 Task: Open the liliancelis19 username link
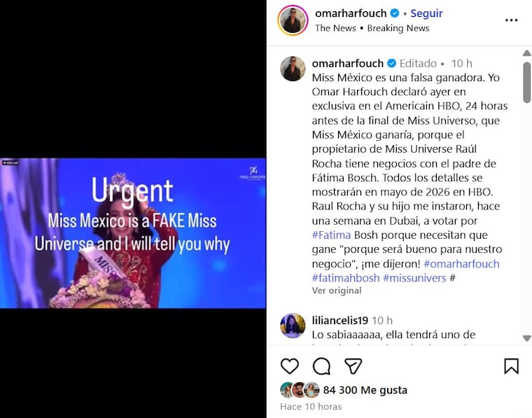pos(340,320)
